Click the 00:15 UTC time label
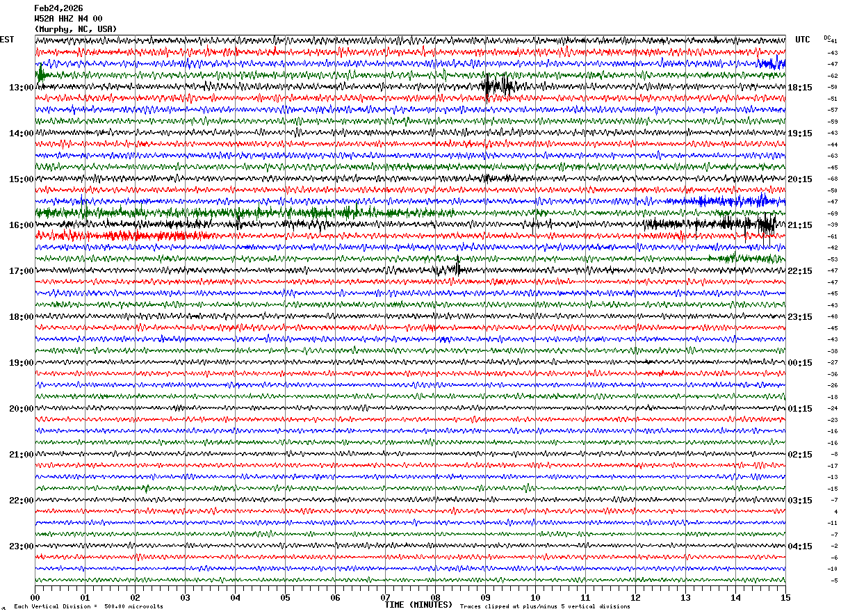Screen dimensions: 841x616 [800, 363]
